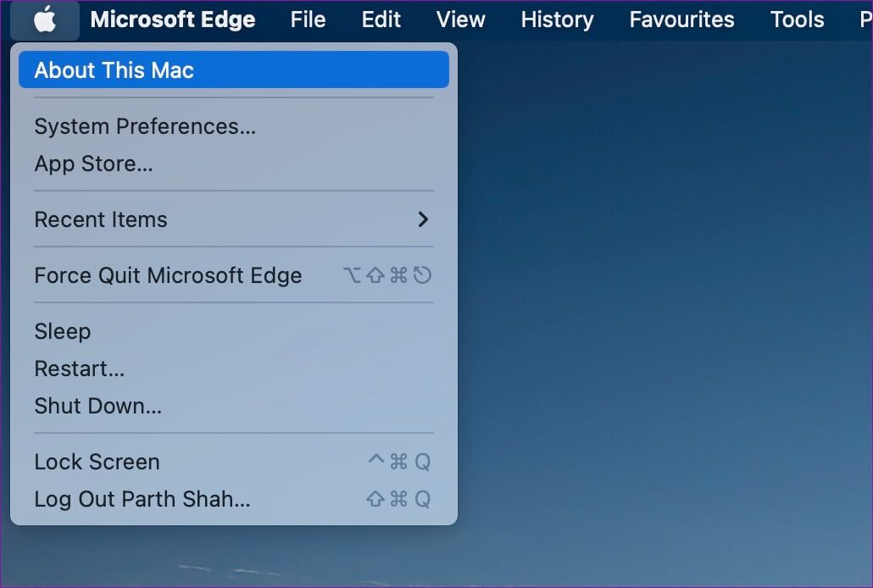
Task: Choose Lock Screen
Action: coord(234,462)
